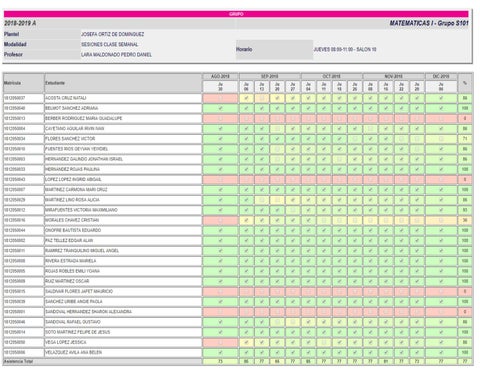The image size is (480, 371).
Task: Click the AGO 2018 month header
Action: point(220,76)
